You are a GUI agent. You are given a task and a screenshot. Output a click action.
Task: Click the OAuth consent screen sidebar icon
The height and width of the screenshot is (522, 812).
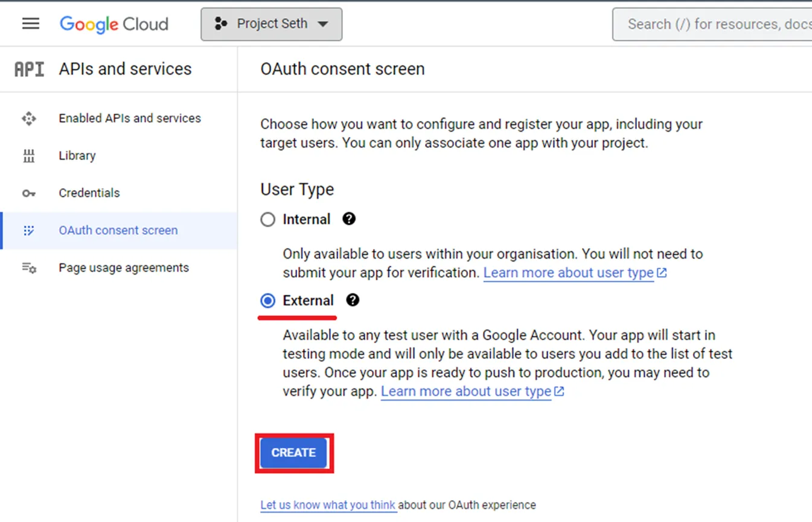[28, 230]
